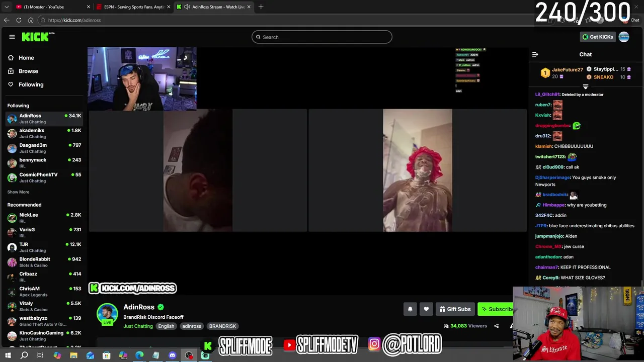This screenshot has width=644, height=362.
Task: Open TJR recommended channel
Action: pyautogui.click(x=44, y=247)
